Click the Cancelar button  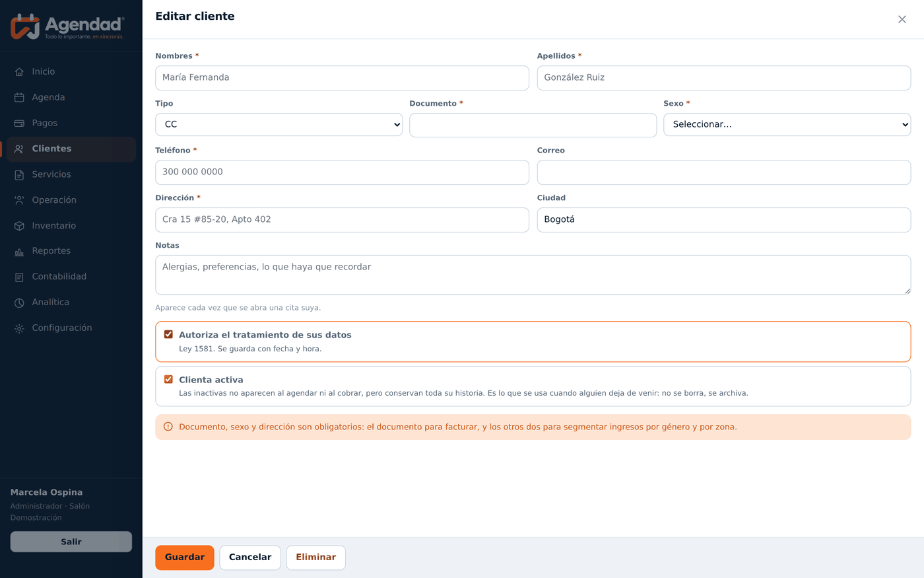(x=250, y=558)
